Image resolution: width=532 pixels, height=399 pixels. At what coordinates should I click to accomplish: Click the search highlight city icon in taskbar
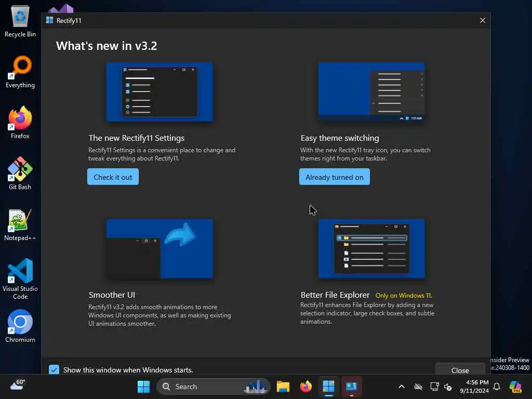tap(256, 387)
